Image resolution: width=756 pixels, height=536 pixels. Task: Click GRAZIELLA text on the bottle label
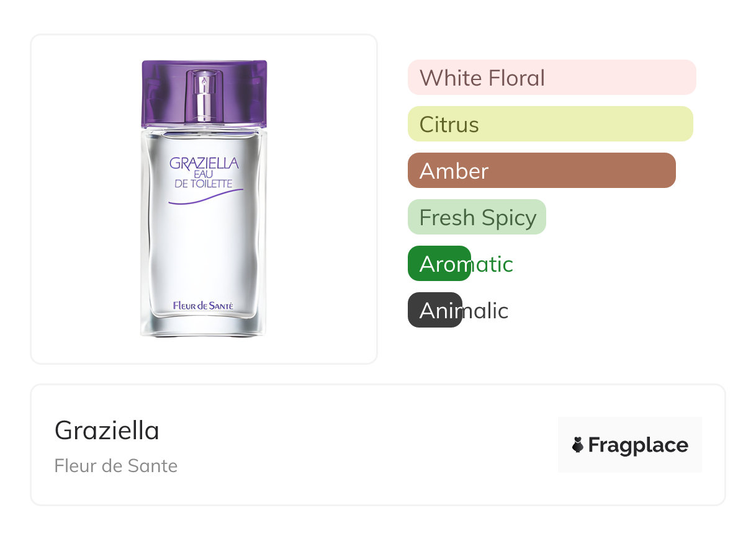[x=204, y=164]
